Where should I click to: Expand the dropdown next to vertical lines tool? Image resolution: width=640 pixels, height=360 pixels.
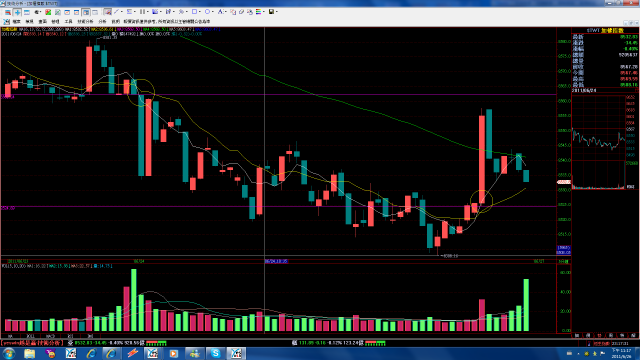(x=147, y=12)
